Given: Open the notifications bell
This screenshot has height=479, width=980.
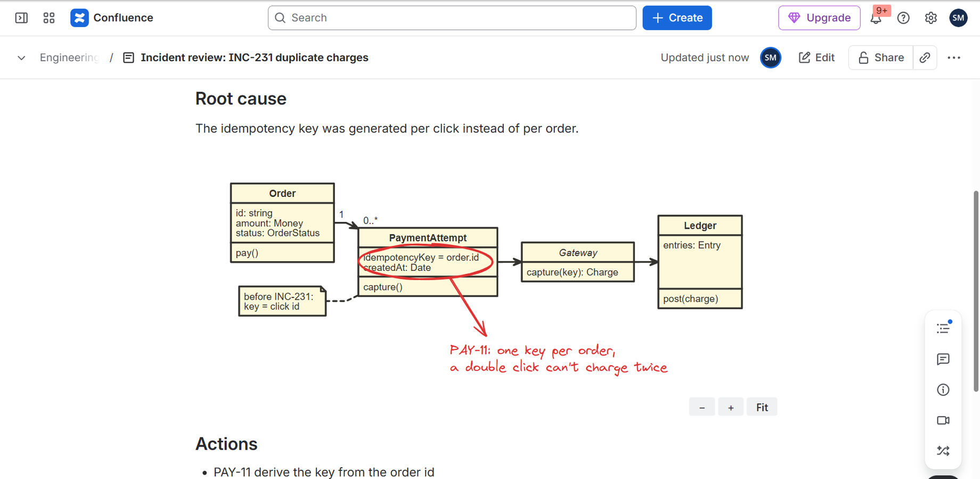Looking at the screenshot, I should tap(876, 18).
